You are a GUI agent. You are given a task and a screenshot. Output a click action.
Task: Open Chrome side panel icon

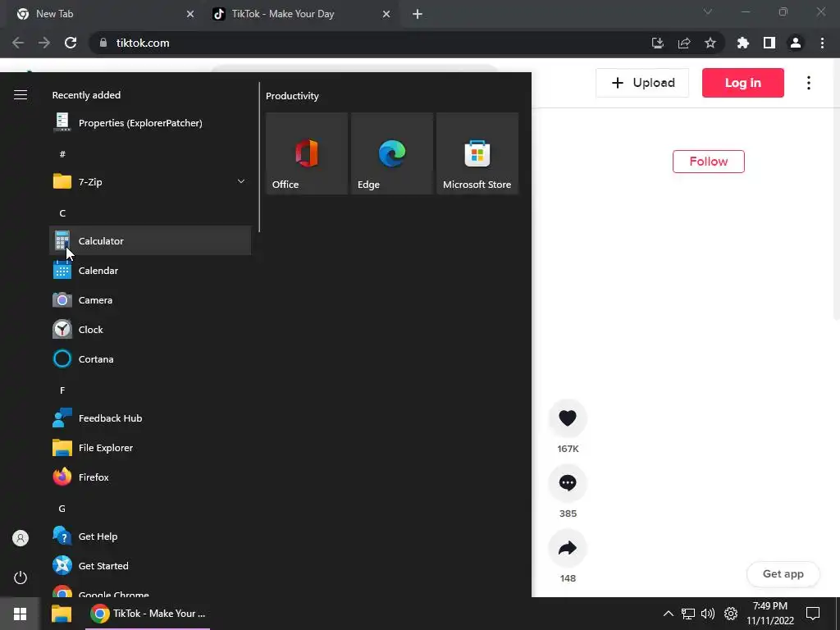click(x=769, y=43)
